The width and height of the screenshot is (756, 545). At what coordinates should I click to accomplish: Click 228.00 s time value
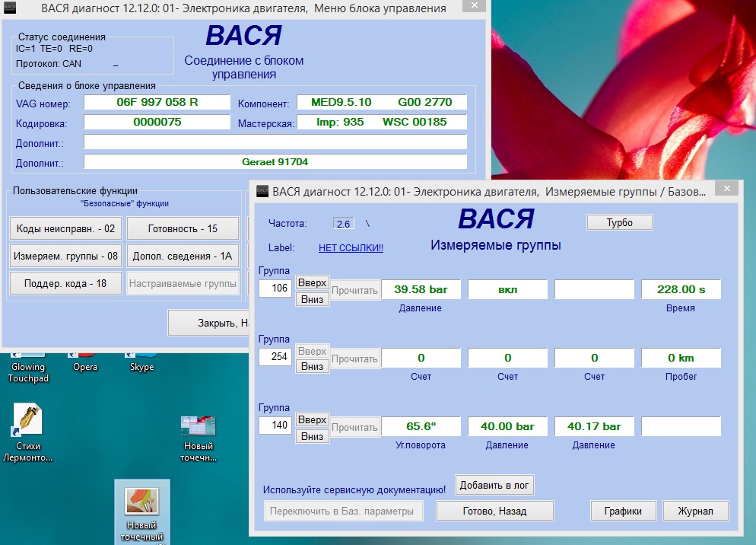pyautogui.click(x=681, y=290)
